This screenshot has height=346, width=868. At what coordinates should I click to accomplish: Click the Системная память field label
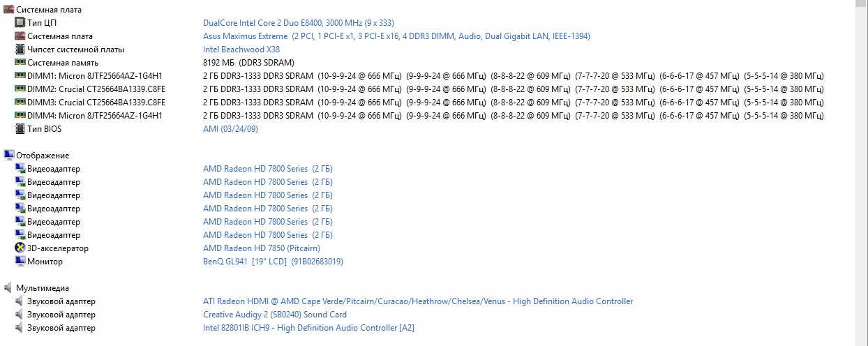click(x=63, y=63)
